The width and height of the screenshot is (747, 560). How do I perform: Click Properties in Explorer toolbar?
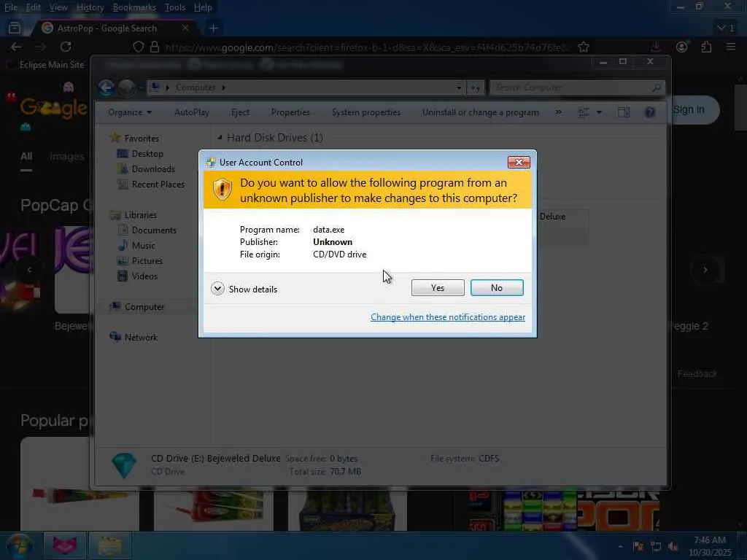(x=290, y=112)
